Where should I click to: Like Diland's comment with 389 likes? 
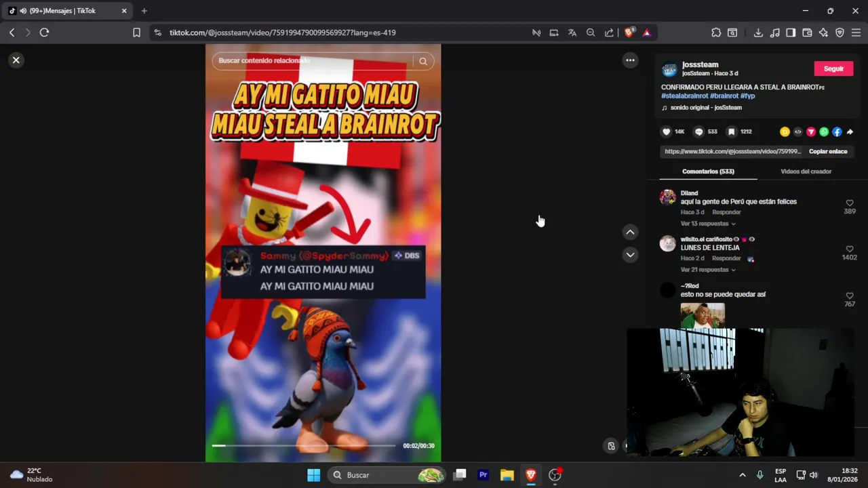pyautogui.click(x=850, y=203)
